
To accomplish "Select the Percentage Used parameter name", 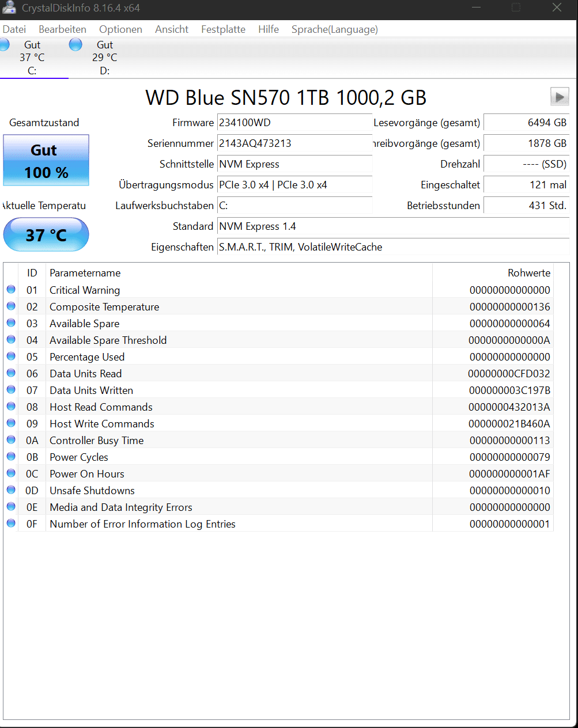I will tap(87, 357).
